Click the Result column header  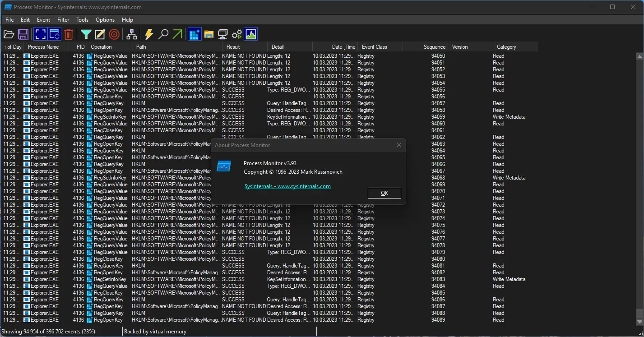pyautogui.click(x=245, y=47)
